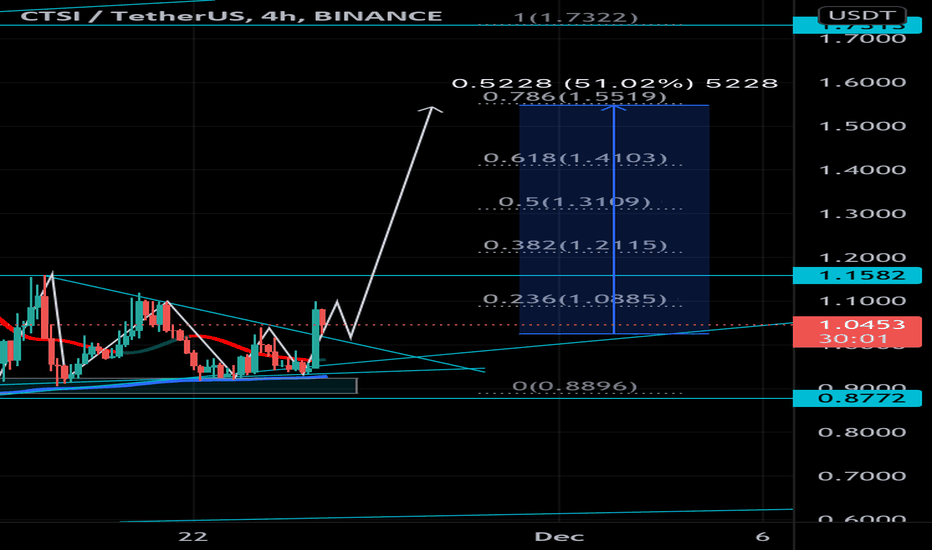
Task: Click the 0.5228 (51.02%) measurement text
Action: (x=615, y=83)
